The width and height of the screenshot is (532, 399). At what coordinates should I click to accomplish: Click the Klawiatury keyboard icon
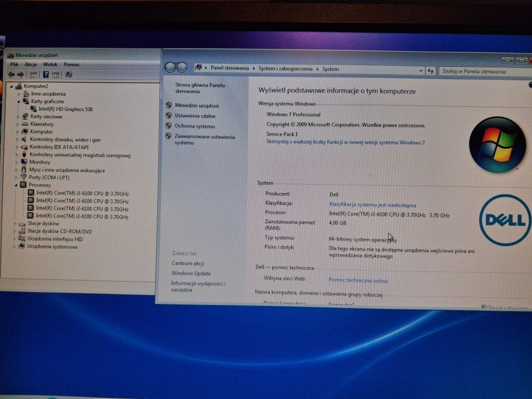(x=25, y=124)
